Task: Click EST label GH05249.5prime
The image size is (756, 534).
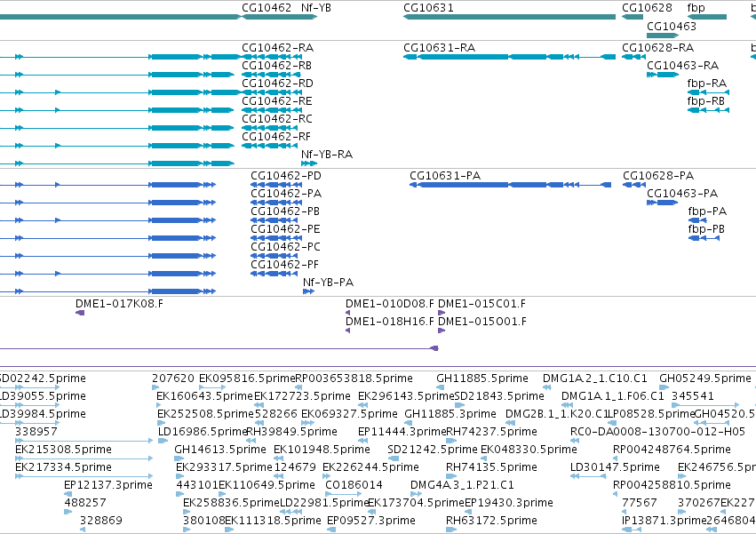Action: [x=705, y=379]
